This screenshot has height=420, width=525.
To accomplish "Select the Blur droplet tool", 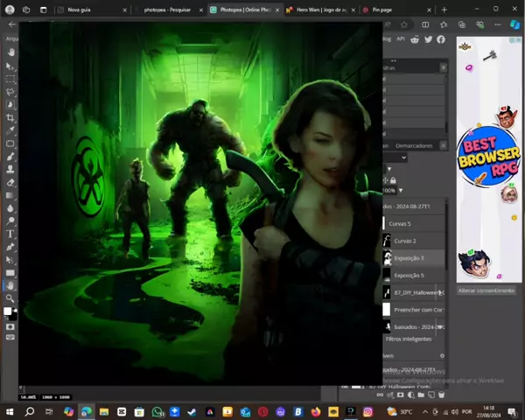I will coord(10,208).
